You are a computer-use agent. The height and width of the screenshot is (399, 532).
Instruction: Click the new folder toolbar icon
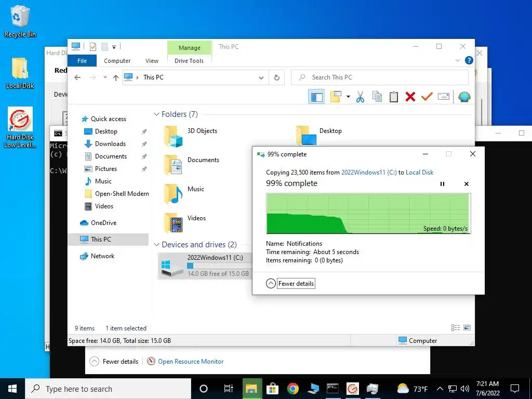point(336,97)
